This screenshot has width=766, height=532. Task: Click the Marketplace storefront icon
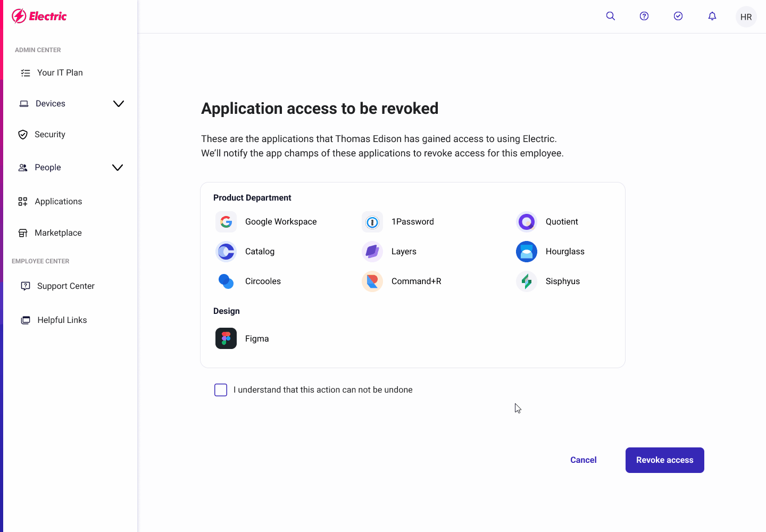(23, 233)
